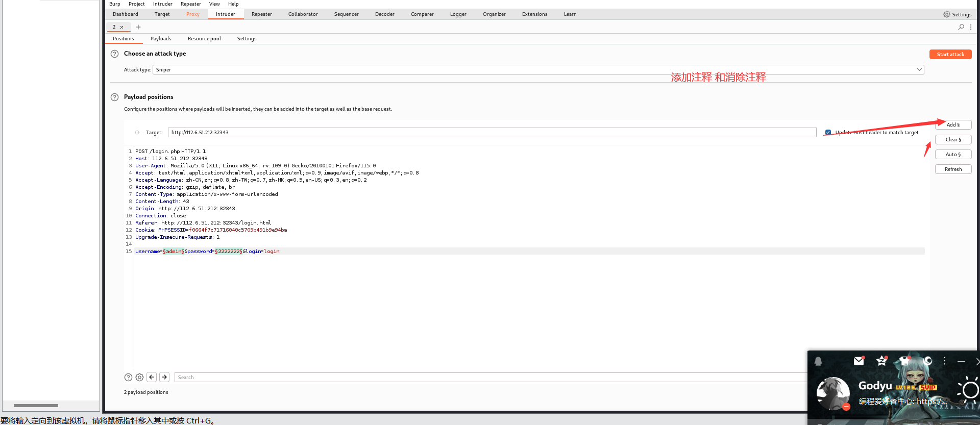980x425 pixels.
Task: Click the request editor Search field
Action: pyautogui.click(x=491, y=378)
